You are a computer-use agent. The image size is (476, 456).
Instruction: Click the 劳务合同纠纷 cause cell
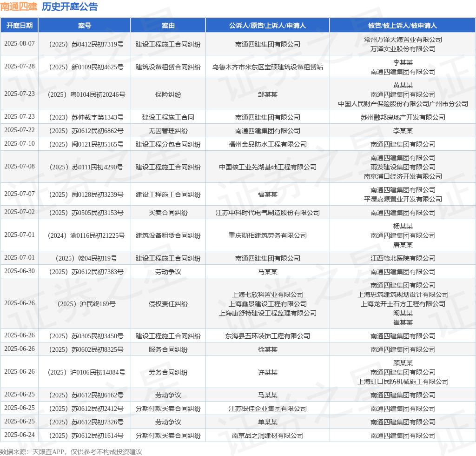click(168, 372)
